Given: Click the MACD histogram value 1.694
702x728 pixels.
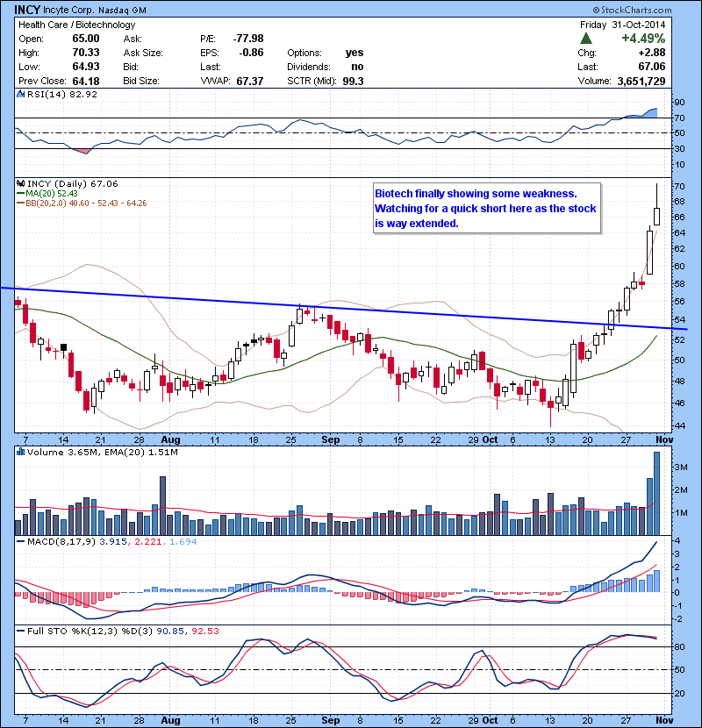Looking at the screenshot, I should pos(183,541).
